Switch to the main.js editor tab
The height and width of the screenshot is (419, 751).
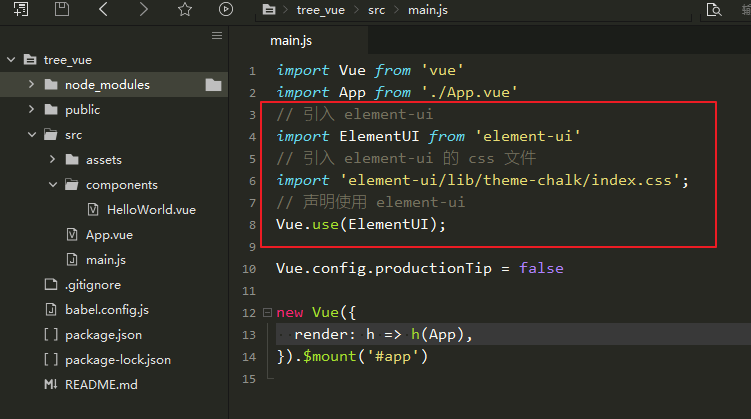291,41
